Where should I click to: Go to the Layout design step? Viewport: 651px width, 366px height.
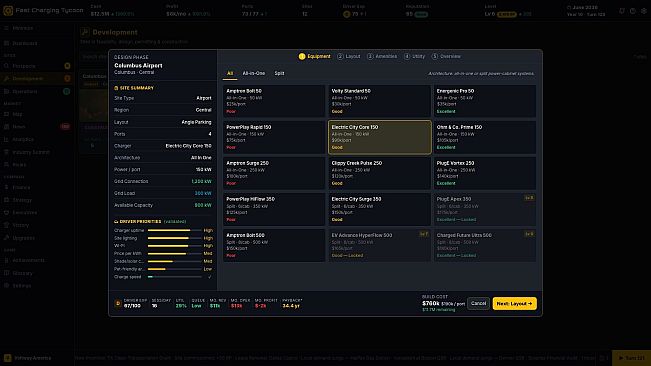(349, 56)
